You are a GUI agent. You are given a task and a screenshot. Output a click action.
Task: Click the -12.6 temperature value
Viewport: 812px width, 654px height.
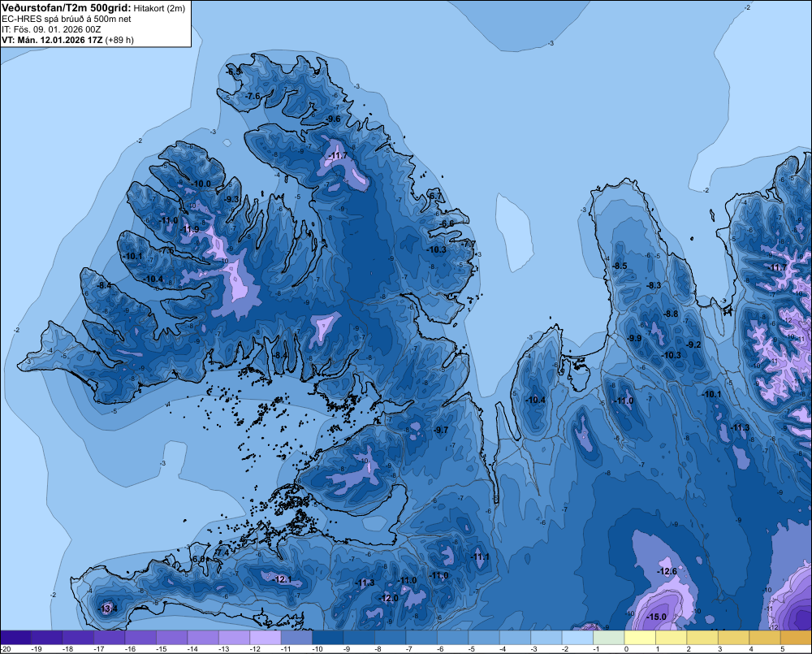click(667, 571)
